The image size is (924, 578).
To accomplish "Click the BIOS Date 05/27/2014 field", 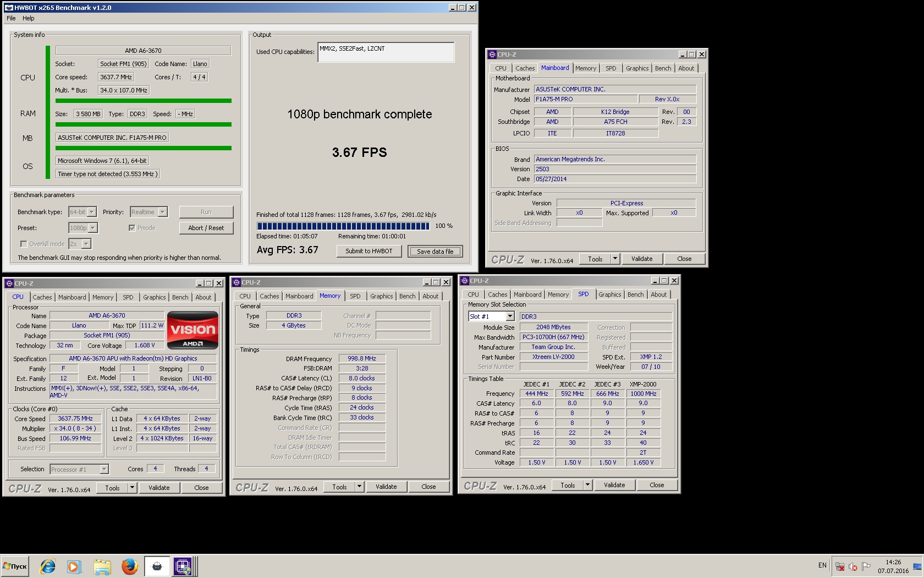I will tap(615, 179).
